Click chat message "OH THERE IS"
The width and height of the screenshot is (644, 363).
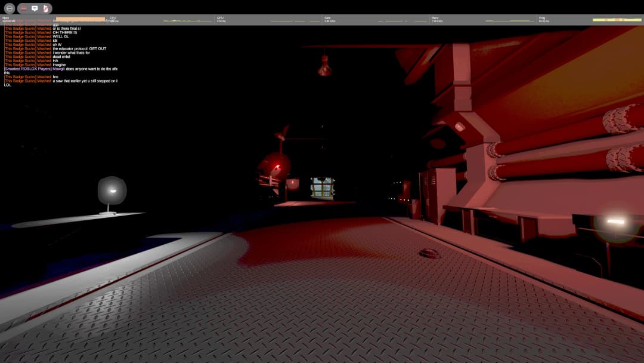click(65, 32)
